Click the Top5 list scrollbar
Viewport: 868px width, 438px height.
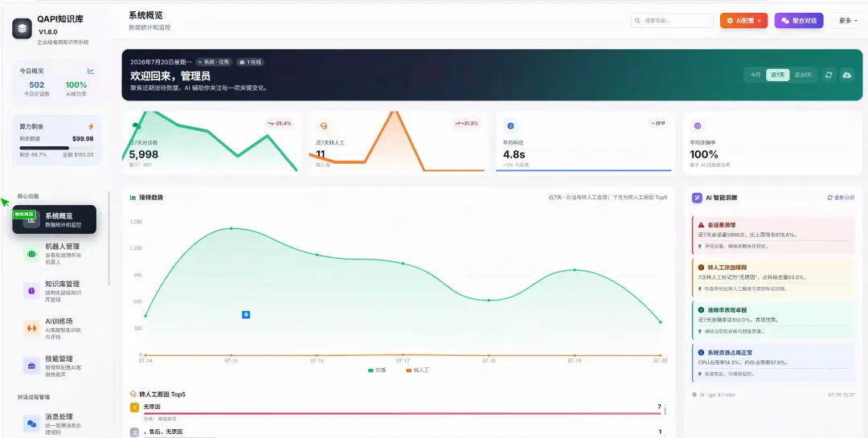(665, 410)
